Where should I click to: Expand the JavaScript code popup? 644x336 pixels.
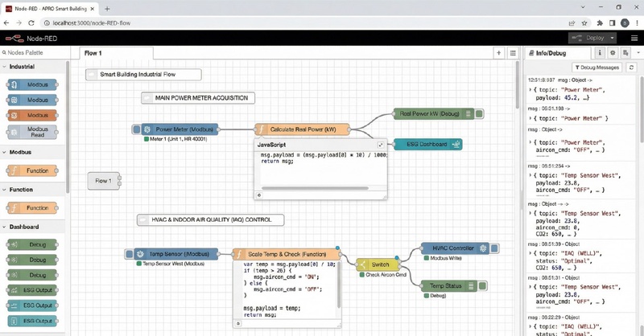(381, 145)
